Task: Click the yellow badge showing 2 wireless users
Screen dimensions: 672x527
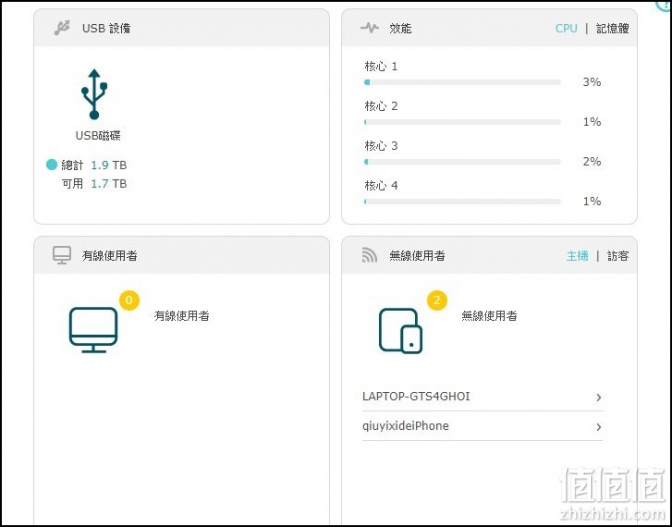Action: (437, 300)
